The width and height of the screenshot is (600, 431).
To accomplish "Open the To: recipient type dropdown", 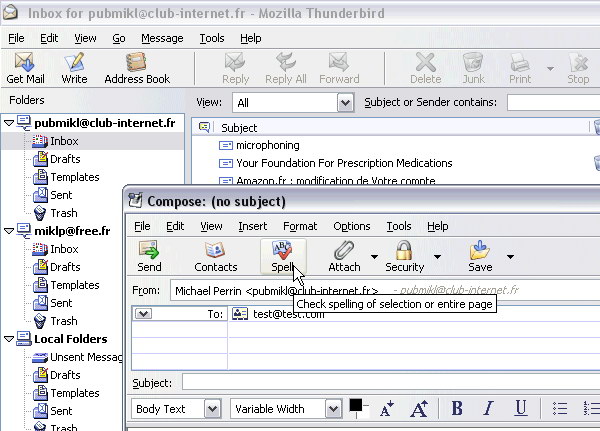I will [x=143, y=314].
